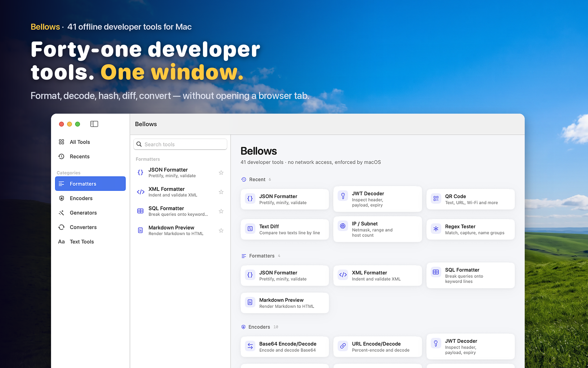Click the JWT Decoder key icon under Encoders
Screen dimensions: 588x368
point(436,343)
